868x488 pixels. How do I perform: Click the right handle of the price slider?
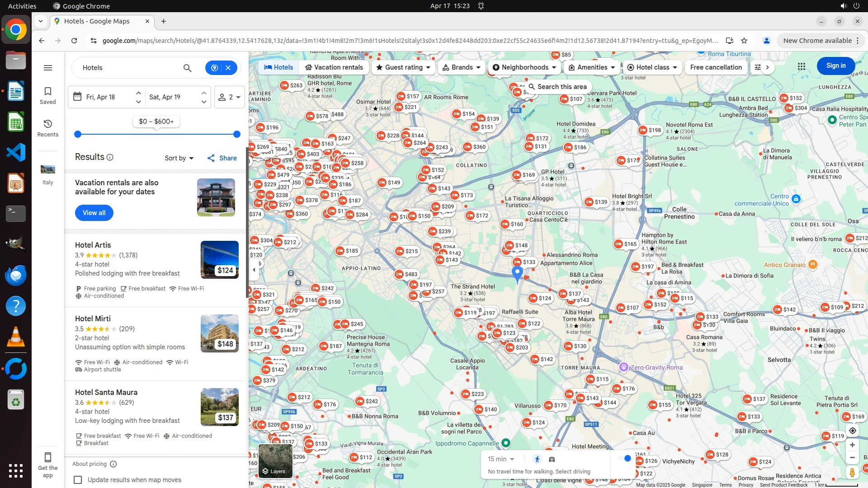coord(236,134)
